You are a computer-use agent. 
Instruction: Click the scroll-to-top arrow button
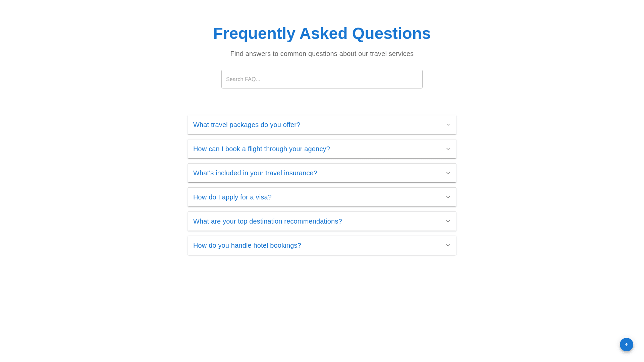click(626, 345)
